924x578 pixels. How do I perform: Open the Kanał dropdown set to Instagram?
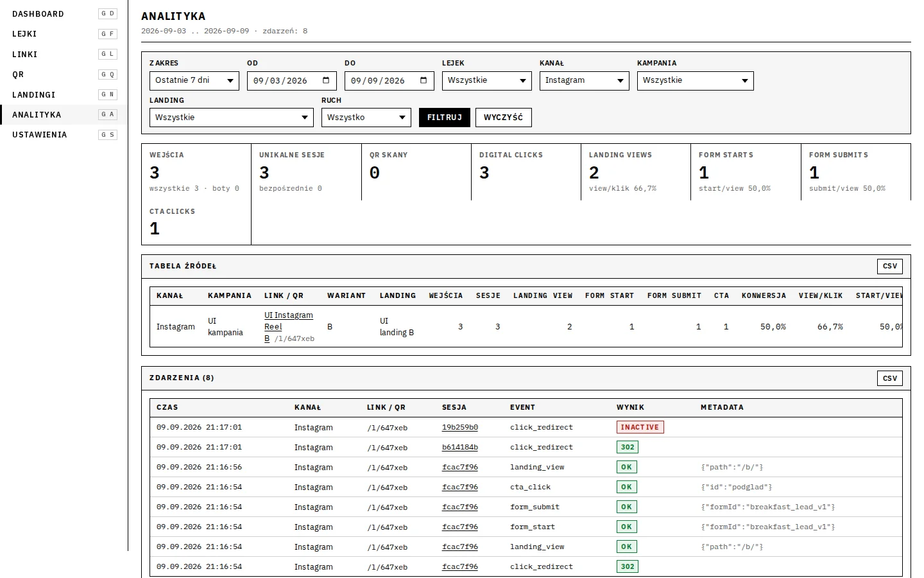(x=585, y=81)
